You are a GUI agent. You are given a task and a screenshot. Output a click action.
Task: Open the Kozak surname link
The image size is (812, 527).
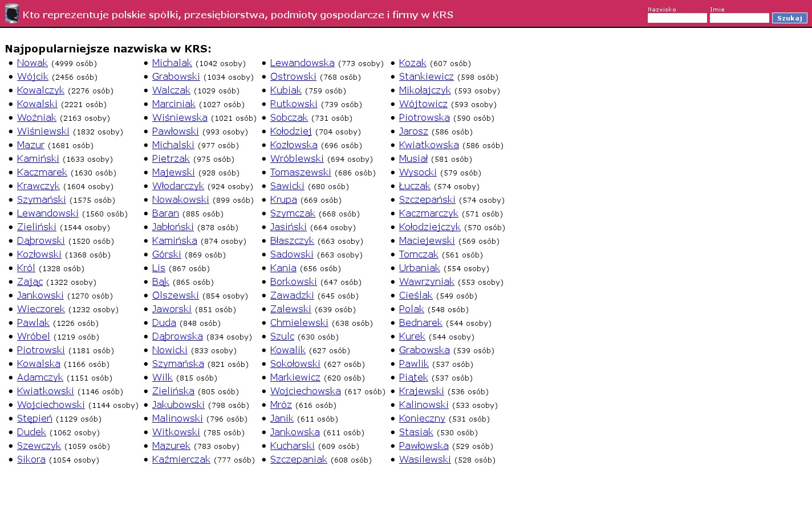[412, 63]
